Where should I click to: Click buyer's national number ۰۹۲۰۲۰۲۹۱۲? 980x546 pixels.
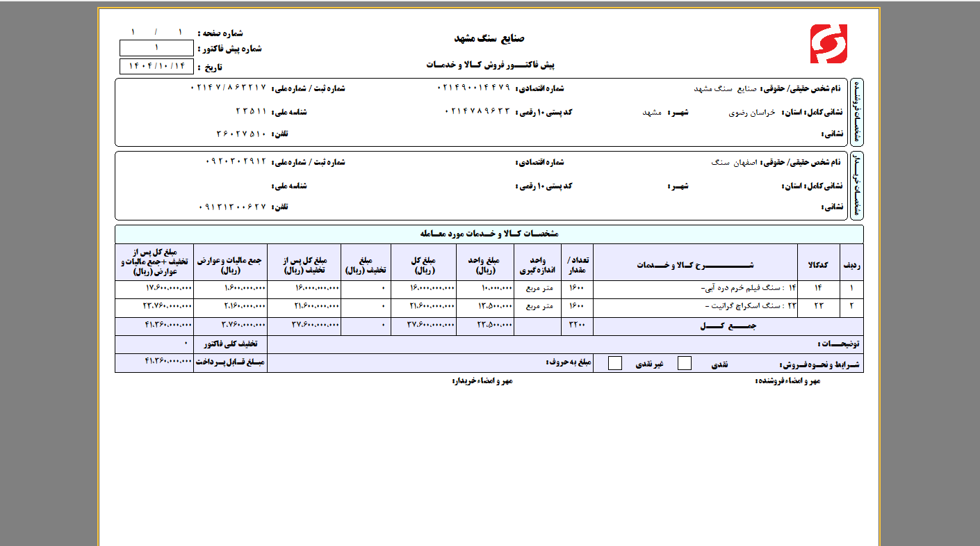coord(236,162)
